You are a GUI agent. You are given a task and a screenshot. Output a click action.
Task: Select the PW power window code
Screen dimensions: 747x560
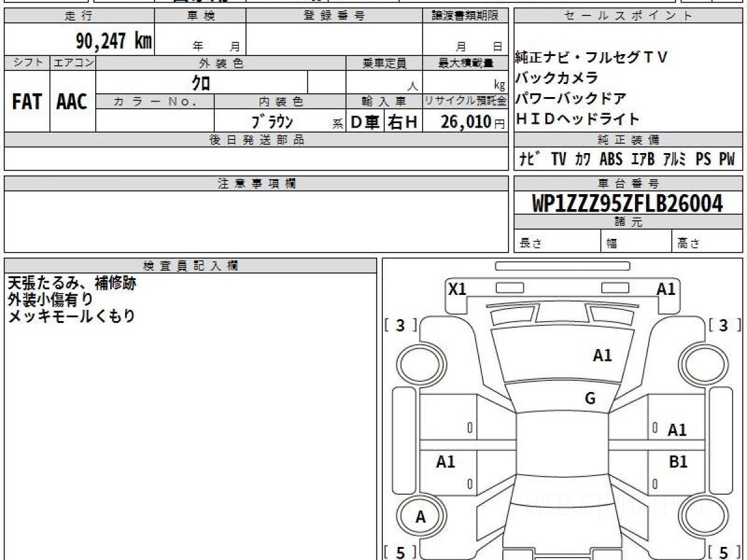tap(727, 160)
